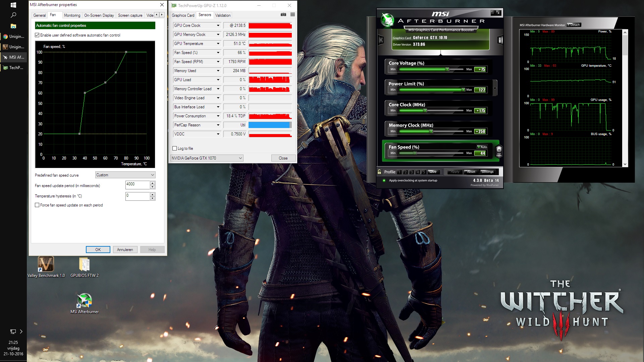Open the Valley Benchmark 1.0 desktop shortcut
Viewport: 644px width, 362px height.
point(46,267)
